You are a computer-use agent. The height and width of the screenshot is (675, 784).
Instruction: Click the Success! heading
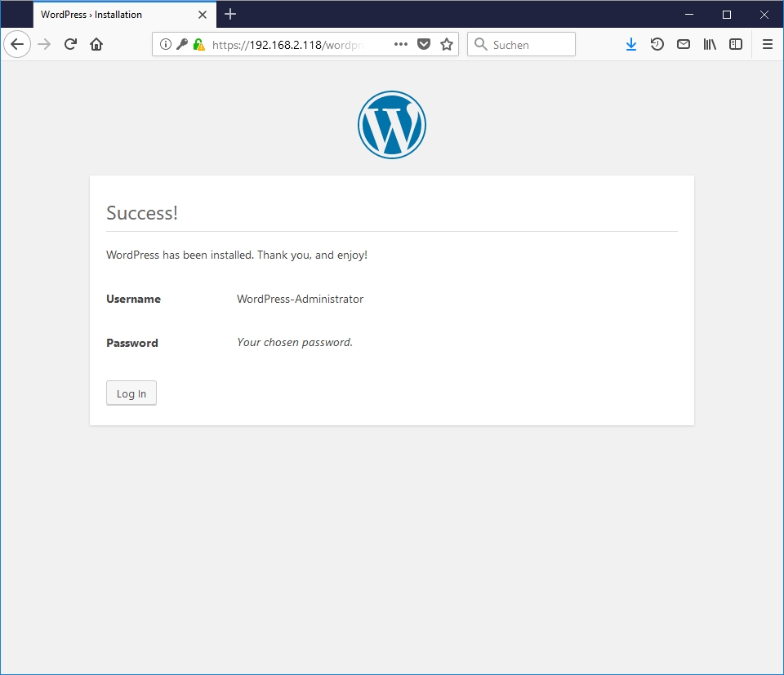(x=142, y=213)
